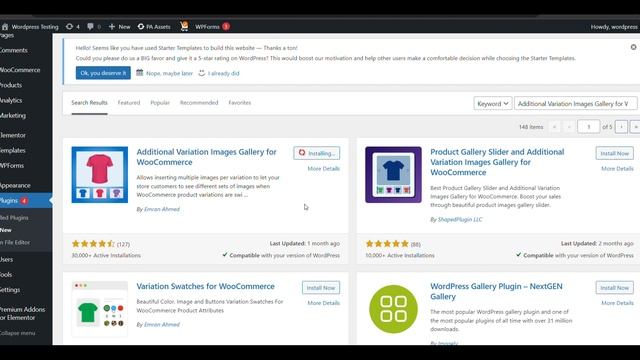Open Product Gallery Slider plugin thumbnail

point(393,175)
